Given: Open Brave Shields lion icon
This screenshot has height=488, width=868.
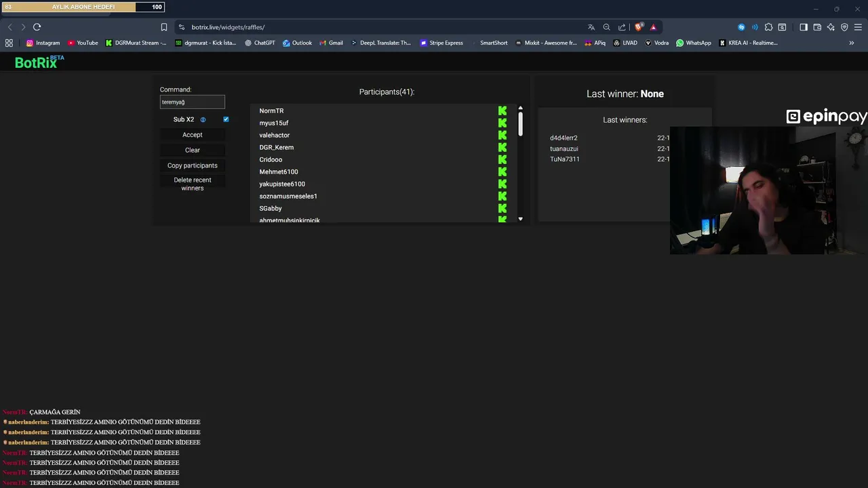Looking at the screenshot, I should pyautogui.click(x=639, y=27).
